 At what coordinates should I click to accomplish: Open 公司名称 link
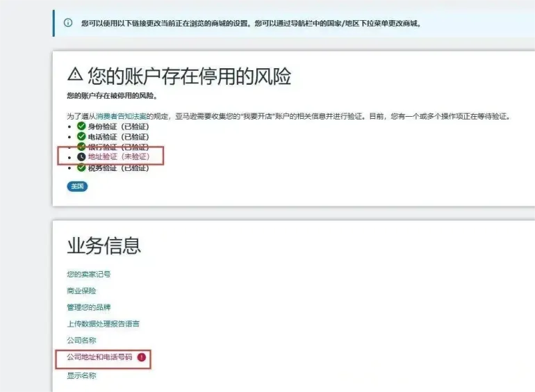[81, 340]
